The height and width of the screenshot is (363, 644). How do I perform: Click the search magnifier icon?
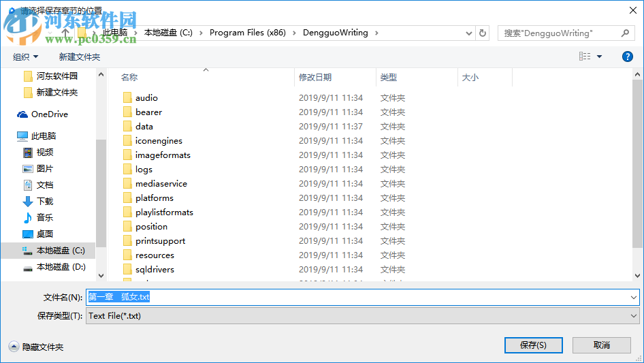(x=625, y=33)
